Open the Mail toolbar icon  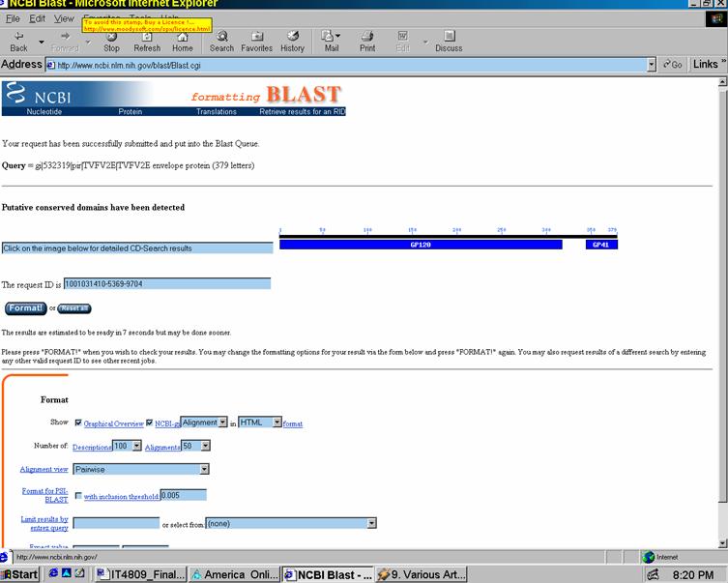332,42
